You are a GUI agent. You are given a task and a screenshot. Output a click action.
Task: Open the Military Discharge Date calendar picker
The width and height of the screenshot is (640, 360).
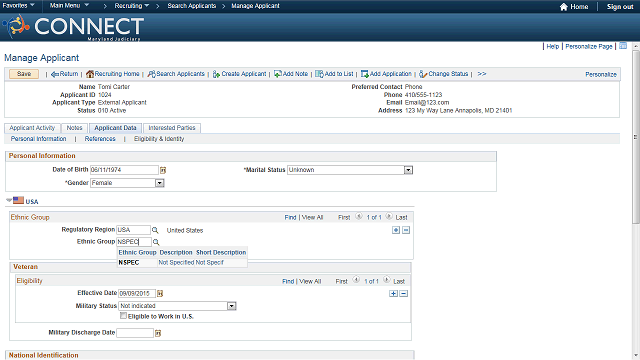click(158, 333)
